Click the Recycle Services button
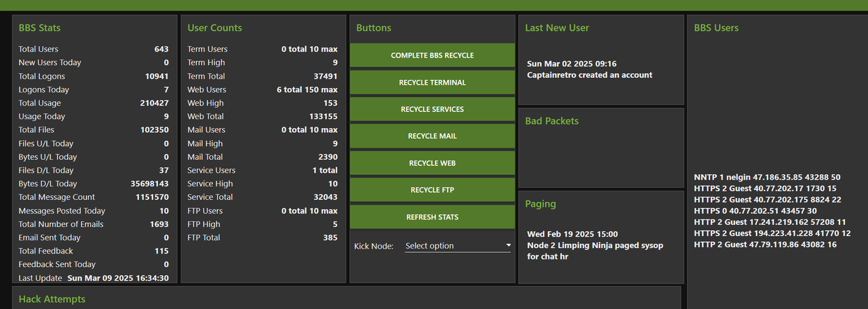 432,109
